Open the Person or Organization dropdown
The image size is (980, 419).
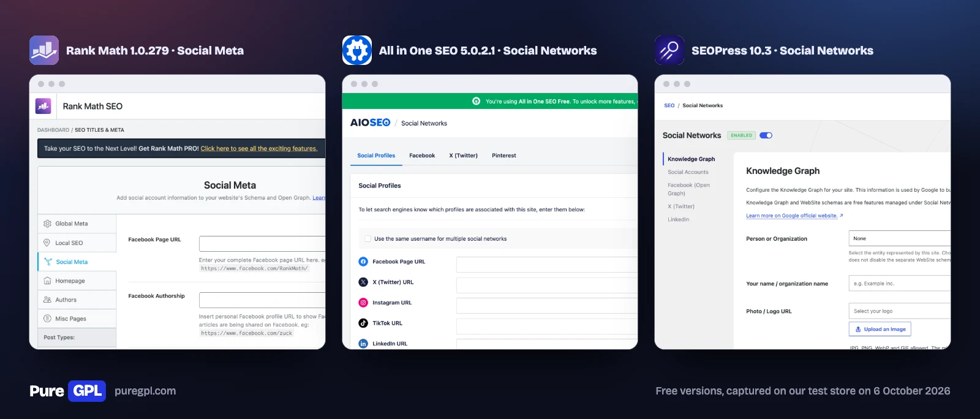tap(899, 238)
